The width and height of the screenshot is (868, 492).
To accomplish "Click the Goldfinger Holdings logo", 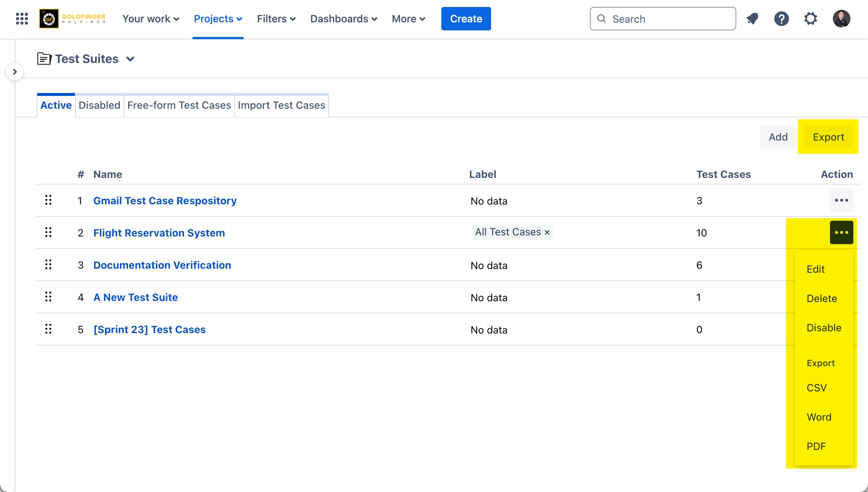I will pyautogui.click(x=73, y=19).
